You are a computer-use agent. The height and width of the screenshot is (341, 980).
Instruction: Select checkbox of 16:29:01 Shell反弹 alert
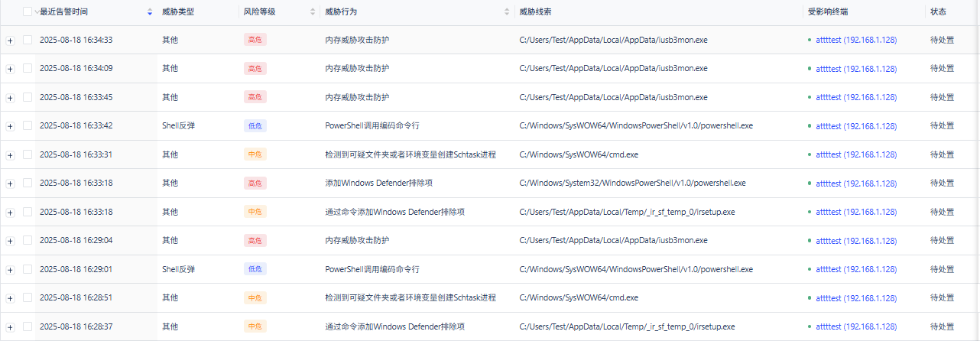28,269
